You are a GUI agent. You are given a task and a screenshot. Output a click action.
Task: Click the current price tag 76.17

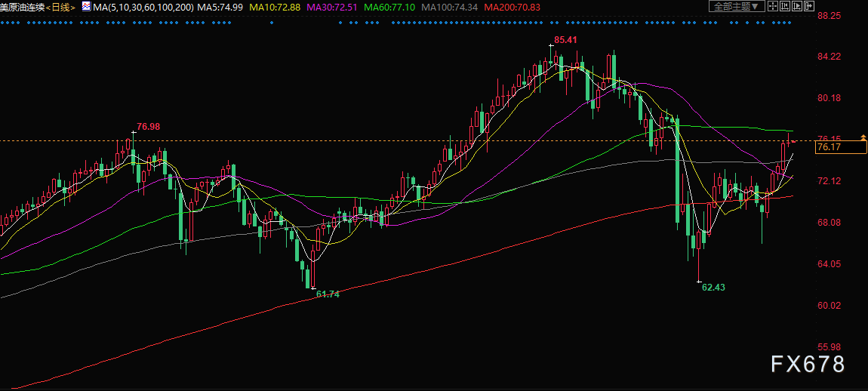[x=841, y=146]
